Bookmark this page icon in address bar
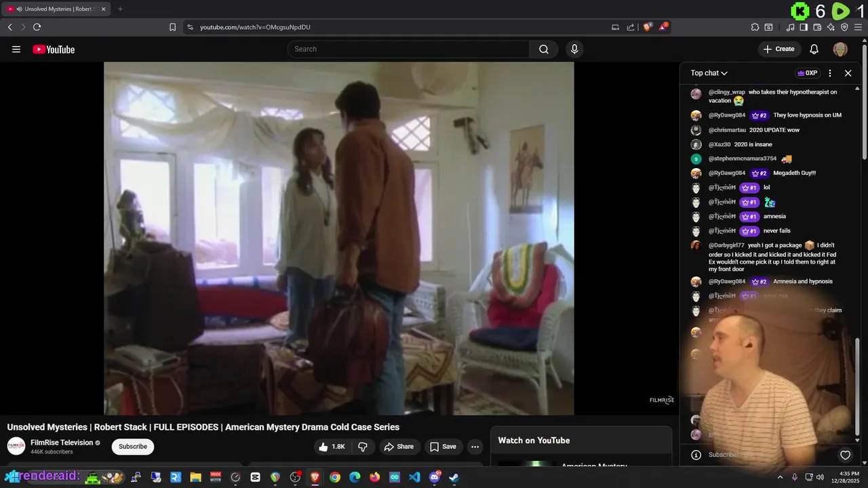868x488 pixels. click(172, 27)
